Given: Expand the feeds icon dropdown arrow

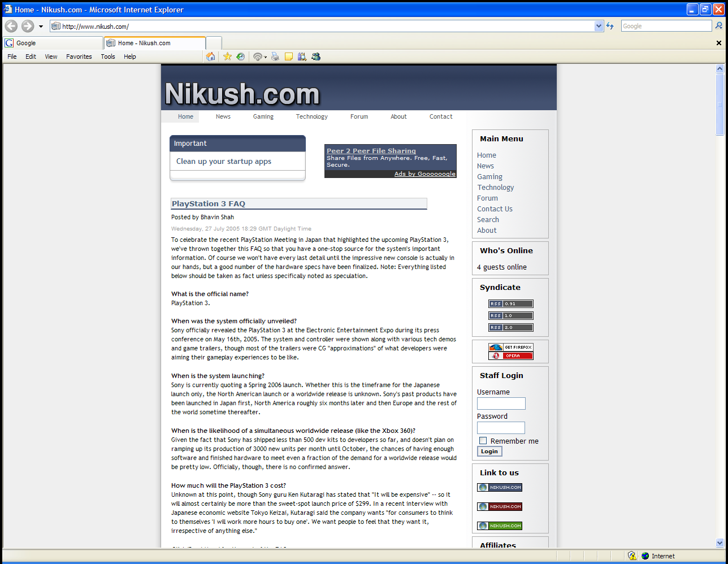Looking at the screenshot, I should (x=265, y=57).
